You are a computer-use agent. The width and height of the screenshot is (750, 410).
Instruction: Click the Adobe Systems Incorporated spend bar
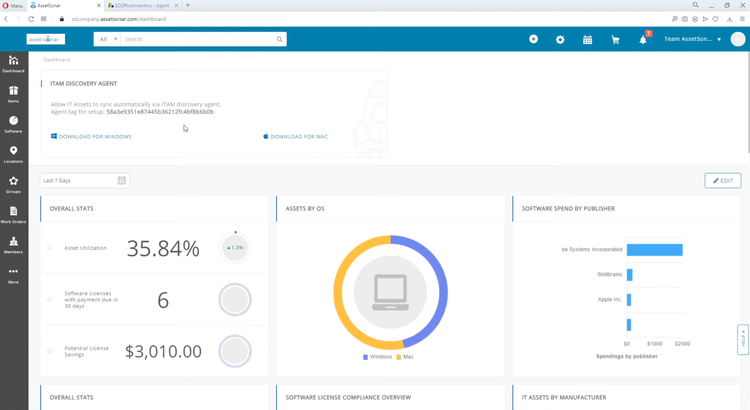654,250
